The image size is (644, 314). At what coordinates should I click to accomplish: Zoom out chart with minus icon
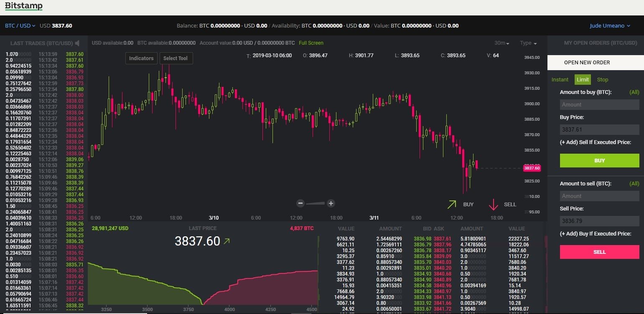(300, 203)
